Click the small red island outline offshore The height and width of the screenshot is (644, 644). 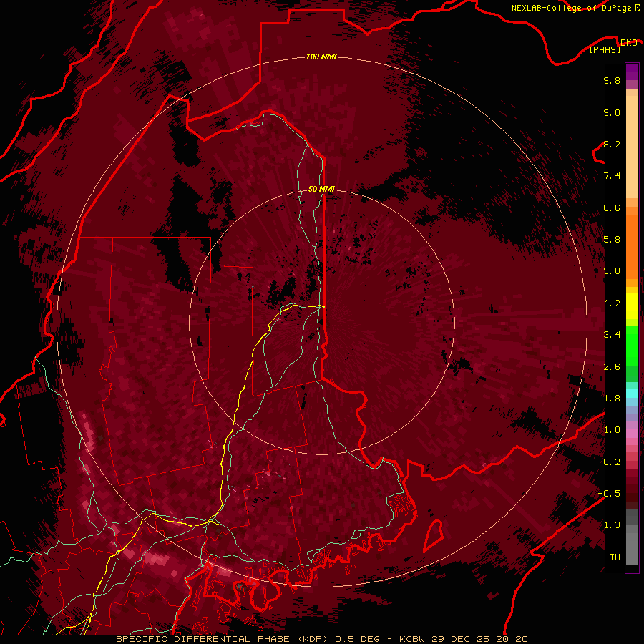click(x=434, y=535)
